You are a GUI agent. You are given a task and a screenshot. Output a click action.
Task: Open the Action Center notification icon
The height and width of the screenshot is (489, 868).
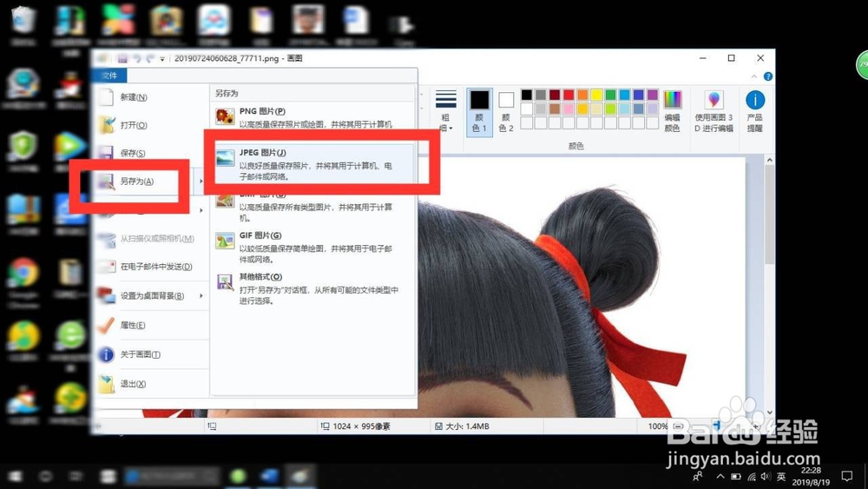[x=847, y=476]
